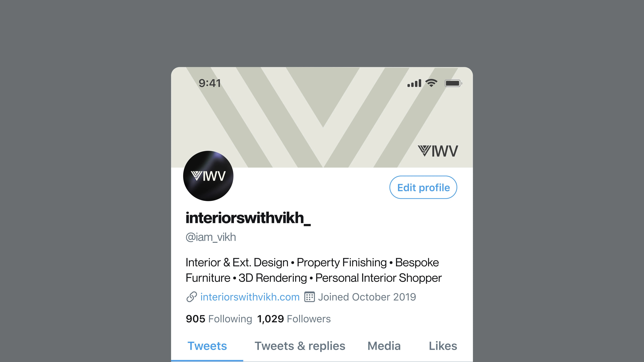644x362 pixels.
Task: Click the IWV logo on header banner
Action: coord(438,151)
